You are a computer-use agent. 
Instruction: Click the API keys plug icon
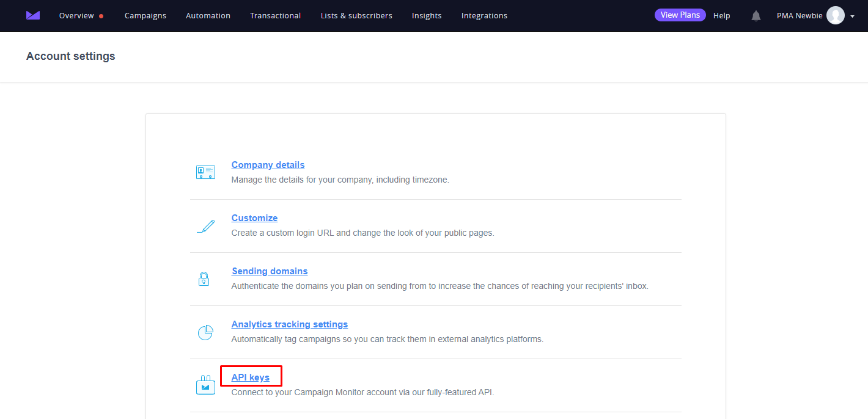pos(205,385)
